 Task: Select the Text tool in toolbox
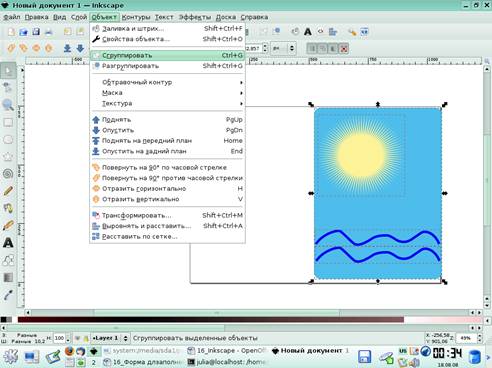(x=8, y=243)
